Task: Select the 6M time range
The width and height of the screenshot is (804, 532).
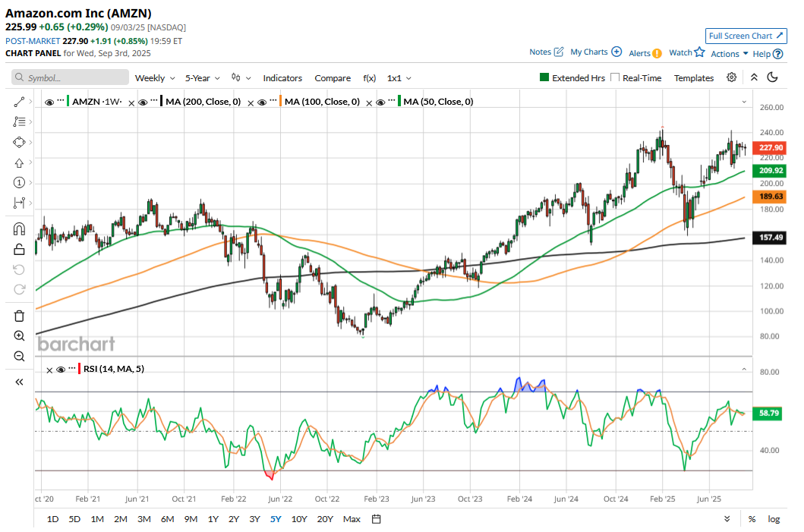Action: pyautogui.click(x=168, y=519)
